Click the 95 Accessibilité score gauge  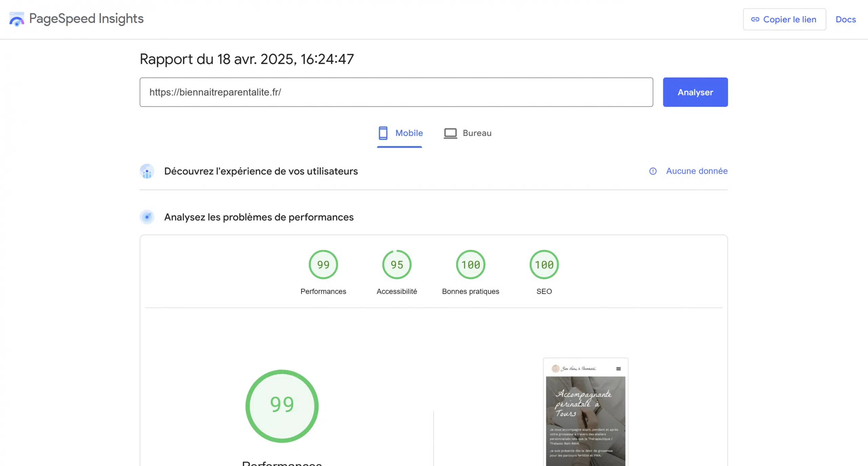(x=396, y=264)
